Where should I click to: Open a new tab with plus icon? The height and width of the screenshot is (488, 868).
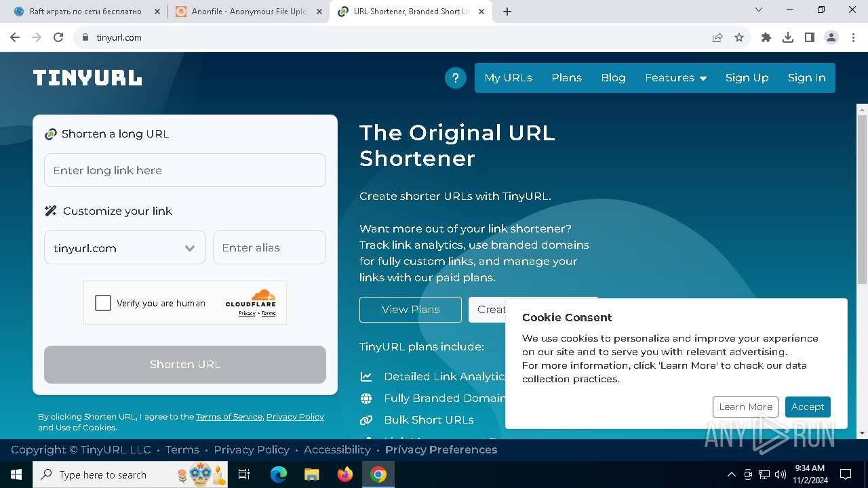(507, 12)
